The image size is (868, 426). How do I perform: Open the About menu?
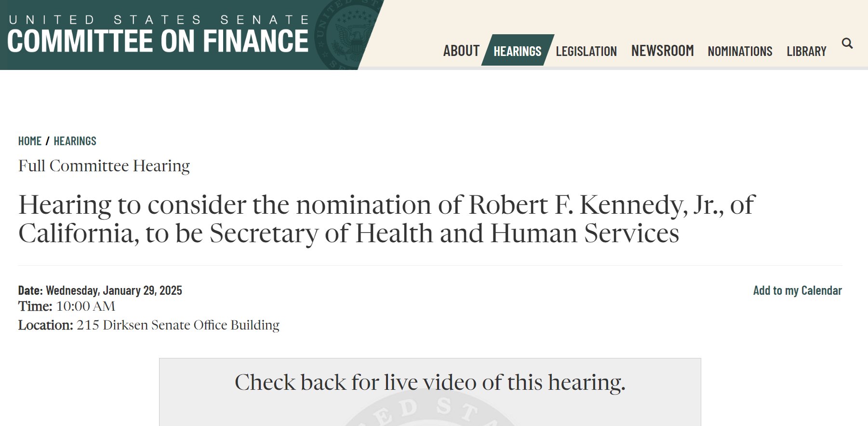(461, 51)
